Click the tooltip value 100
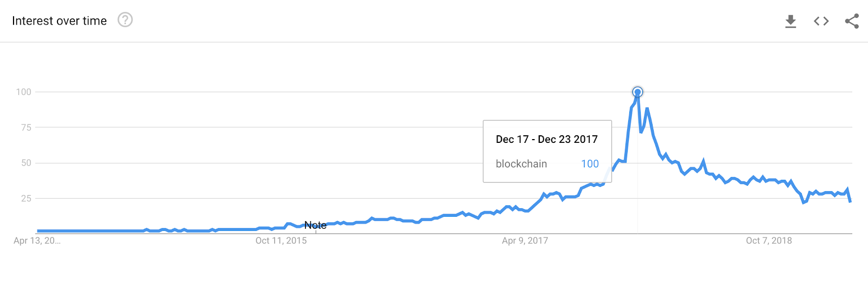Image resolution: width=868 pixels, height=295 pixels. click(590, 164)
